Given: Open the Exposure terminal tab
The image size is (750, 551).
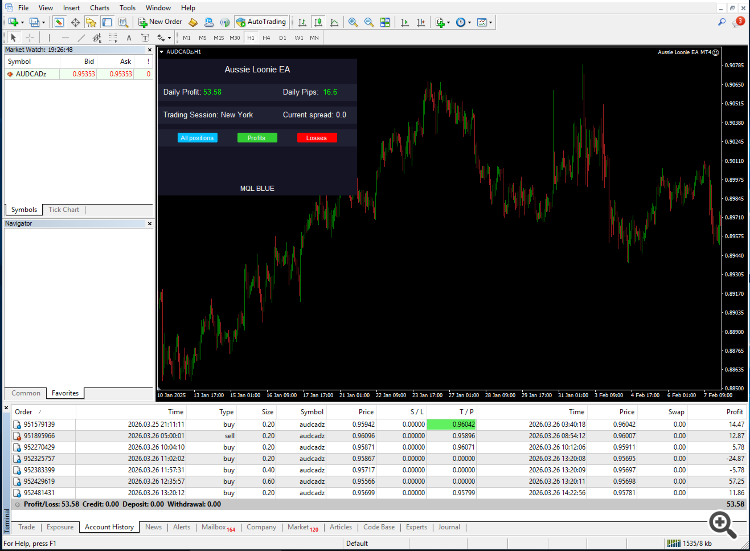Looking at the screenshot, I should coord(60,527).
